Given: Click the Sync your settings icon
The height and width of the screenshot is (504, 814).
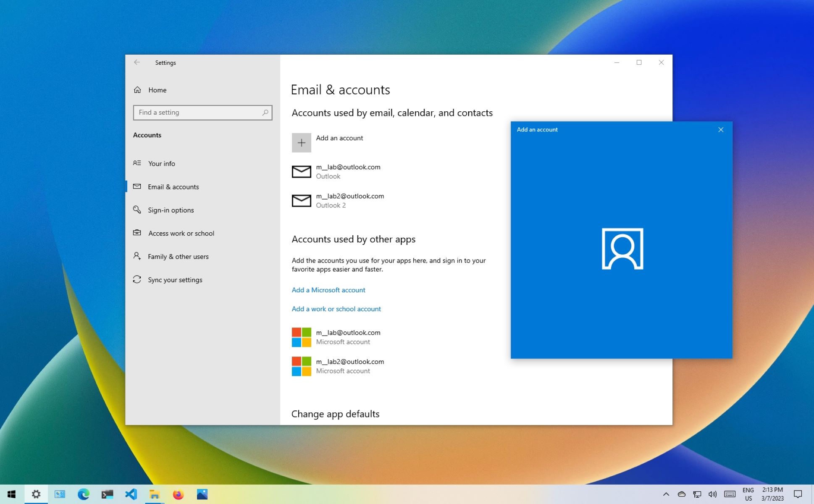Looking at the screenshot, I should (x=136, y=279).
